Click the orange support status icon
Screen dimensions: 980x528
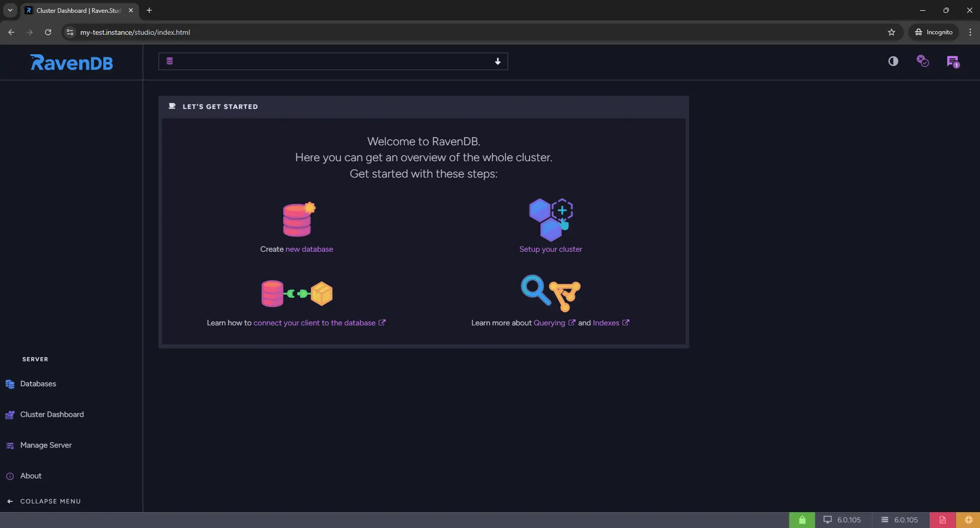point(968,520)
